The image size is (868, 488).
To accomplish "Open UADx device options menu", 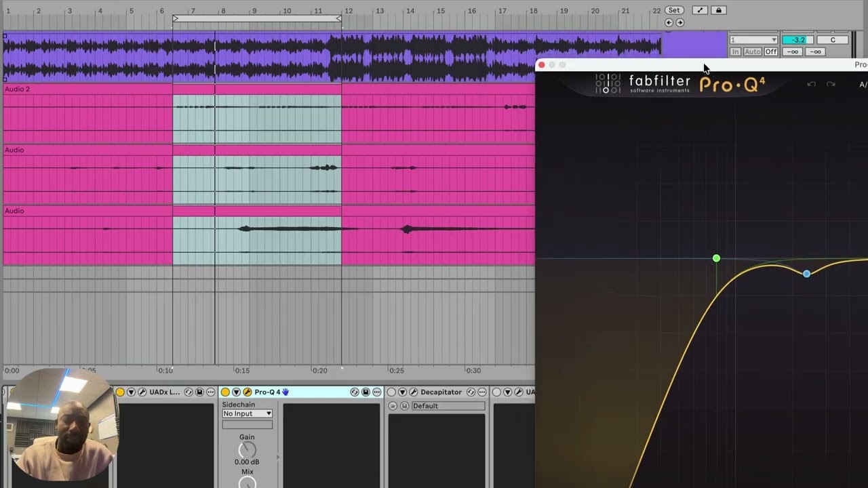I will pyautogui.click(x=211, y=392).
